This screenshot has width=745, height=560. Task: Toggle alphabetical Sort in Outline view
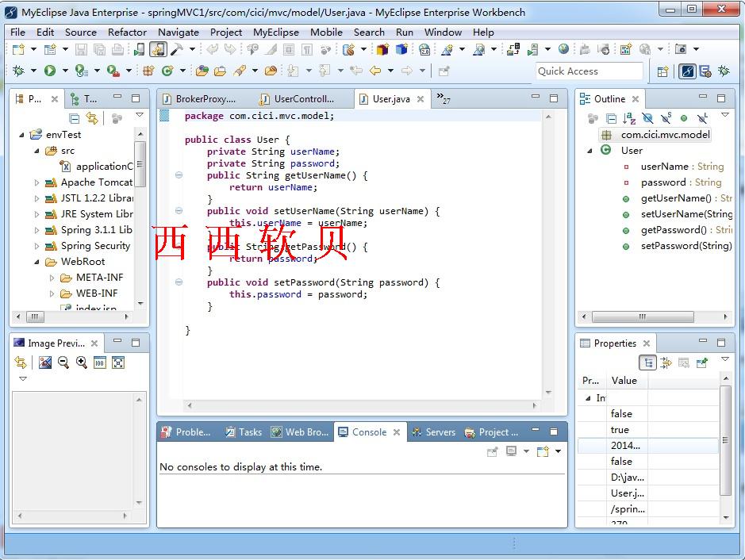pos(629,118)
